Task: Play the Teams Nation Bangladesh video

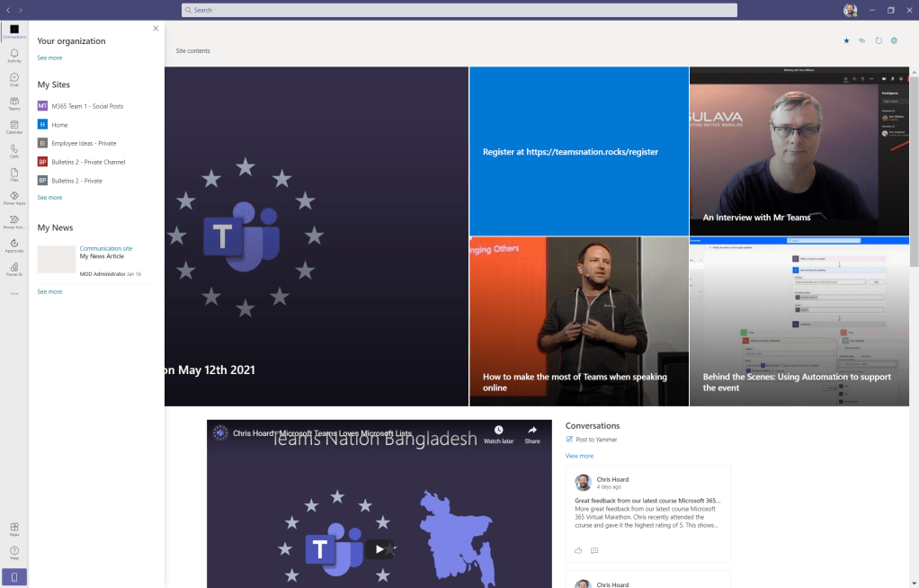Action: (379, 548)
